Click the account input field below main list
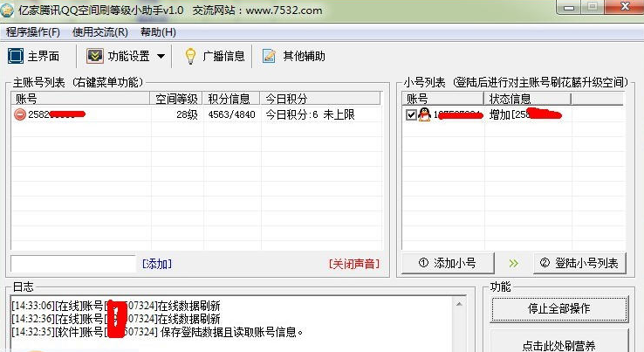The width and height of the screenshot is (644, 352). click(x=73, y=263)
